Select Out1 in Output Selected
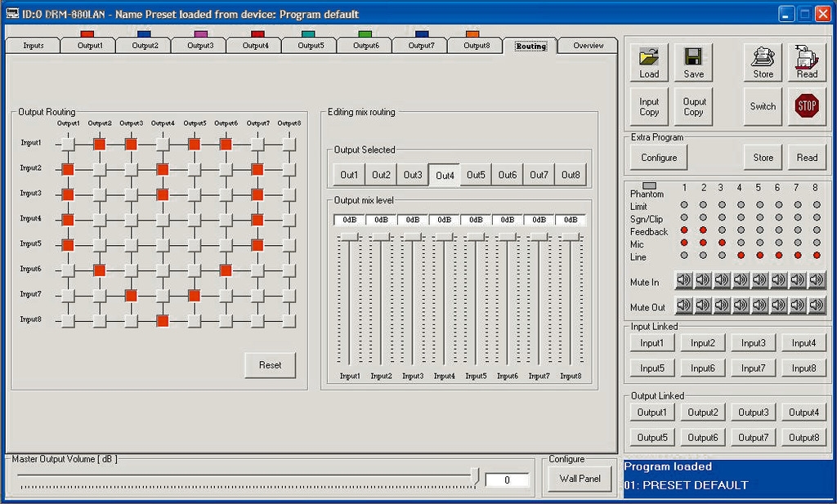The image size is (837, 504). (x=349, y=175)
